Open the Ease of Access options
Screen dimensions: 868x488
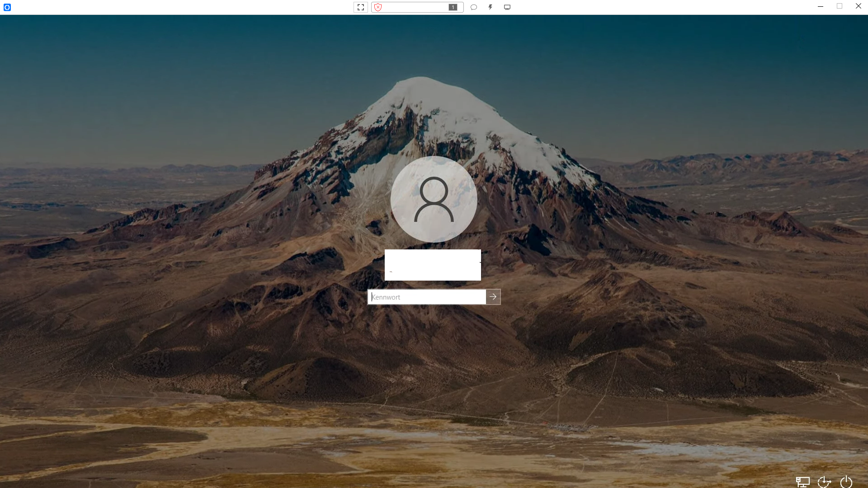[824, 482]
